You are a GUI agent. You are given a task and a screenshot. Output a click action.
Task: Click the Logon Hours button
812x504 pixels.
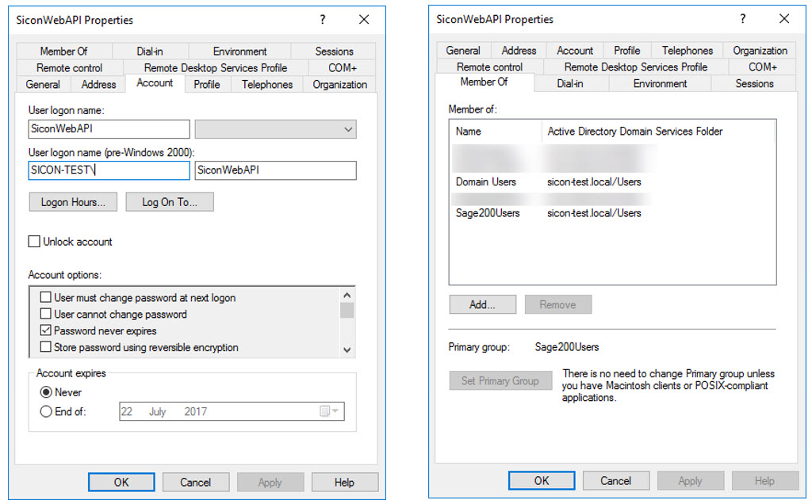[72, 202]
